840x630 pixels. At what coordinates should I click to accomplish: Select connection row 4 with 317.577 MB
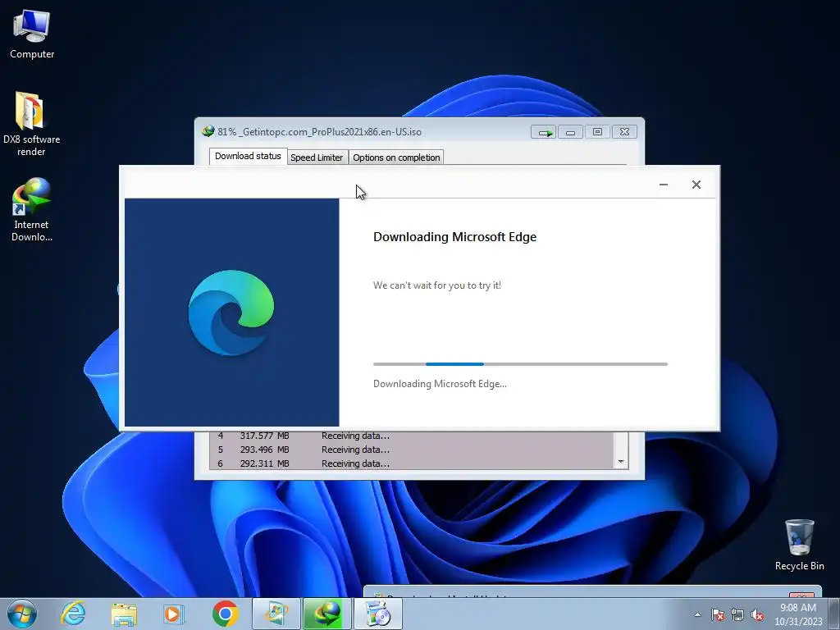click(x=412, y=436)
